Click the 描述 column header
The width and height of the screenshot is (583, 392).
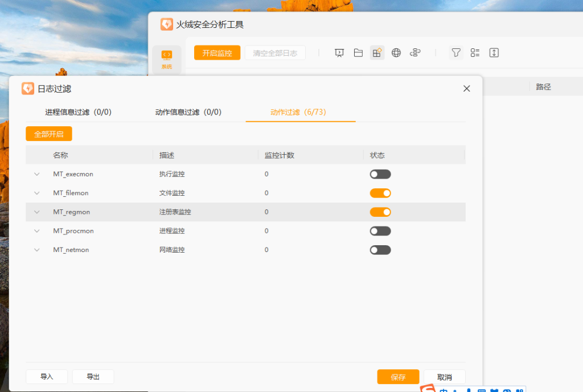click(x=167, y=155)
